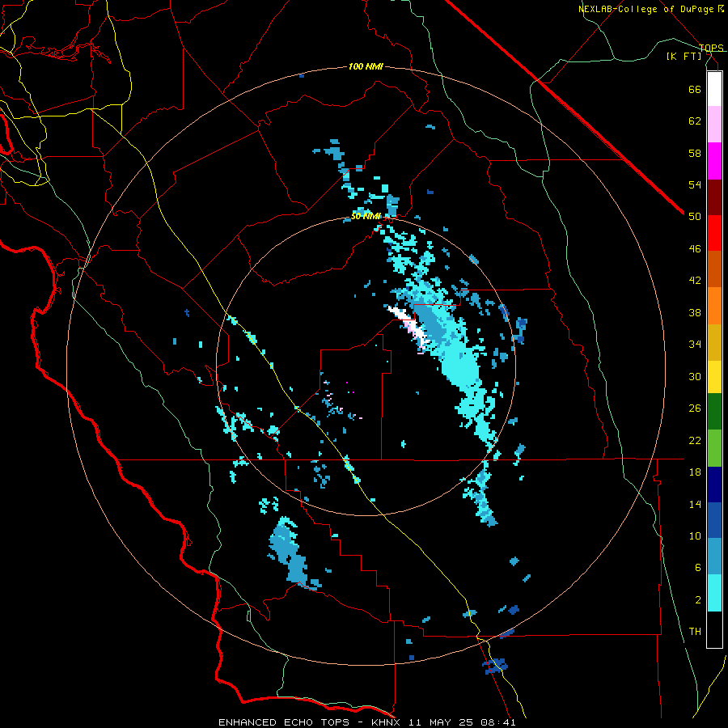Click the 'ENHANCED ECHO TOPS' product title
728x728 pixels.
click(x=284, y=722)
